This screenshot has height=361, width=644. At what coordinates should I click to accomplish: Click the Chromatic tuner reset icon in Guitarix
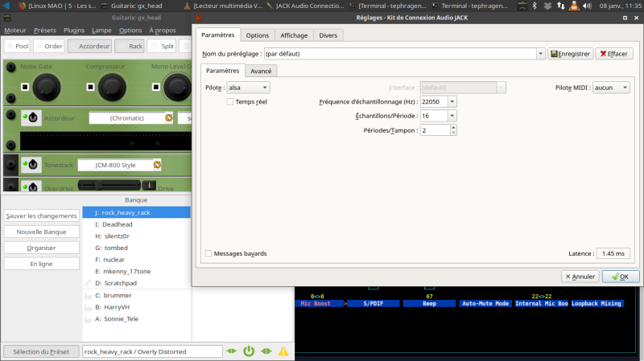169,118
